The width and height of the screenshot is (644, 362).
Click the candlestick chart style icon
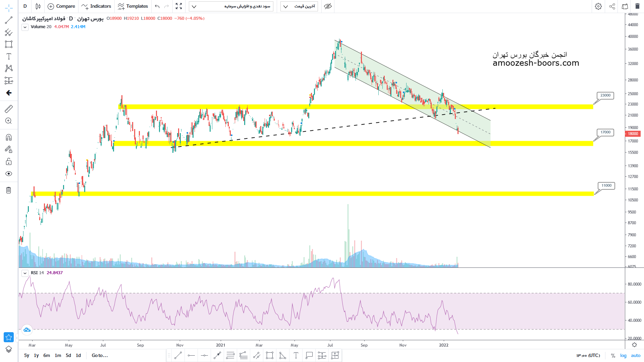[x=38, y=6]
